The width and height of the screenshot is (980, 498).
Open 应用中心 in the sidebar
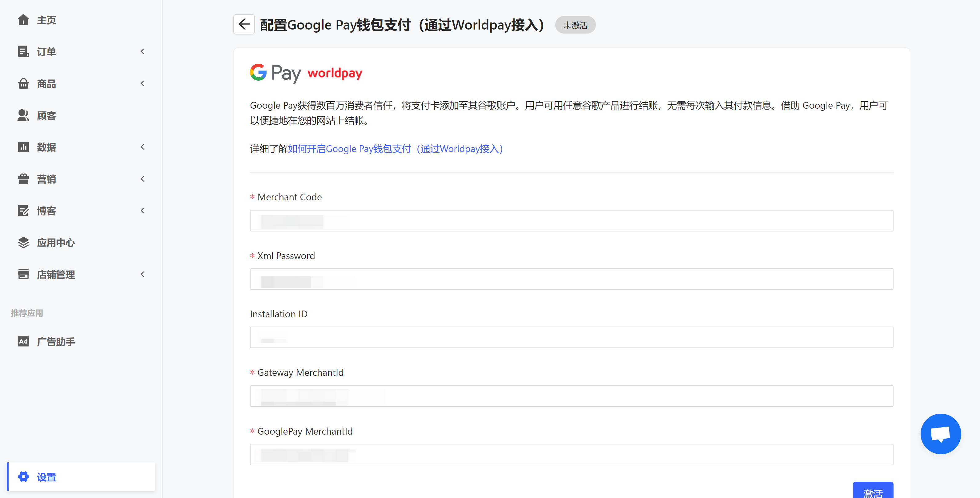point(56,242)
